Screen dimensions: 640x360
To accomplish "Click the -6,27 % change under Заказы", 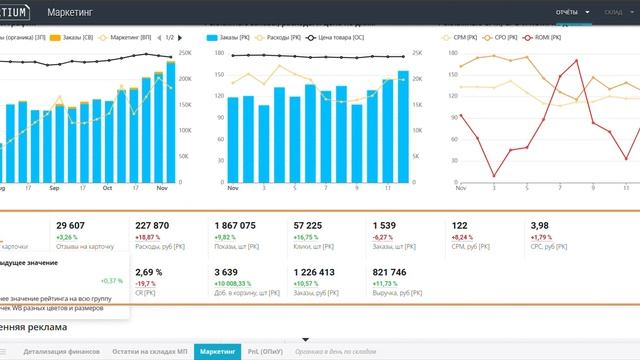I will tap(383, 237).
